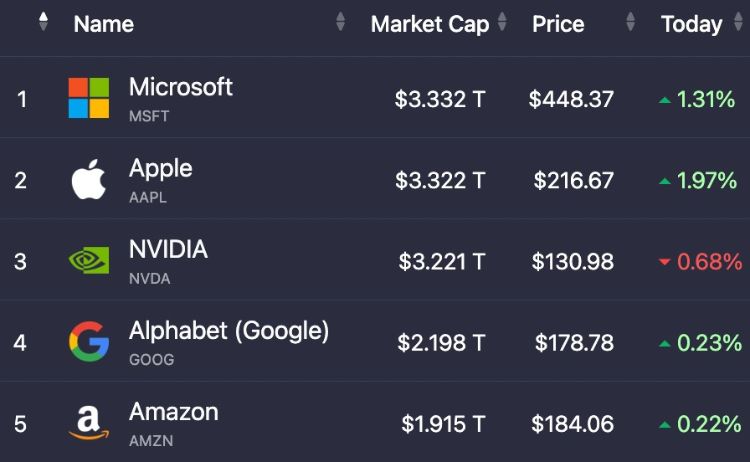Screen dimensions: 750x462
Task: Sort by Price using its sort arrows
Action: coord(630,22)
